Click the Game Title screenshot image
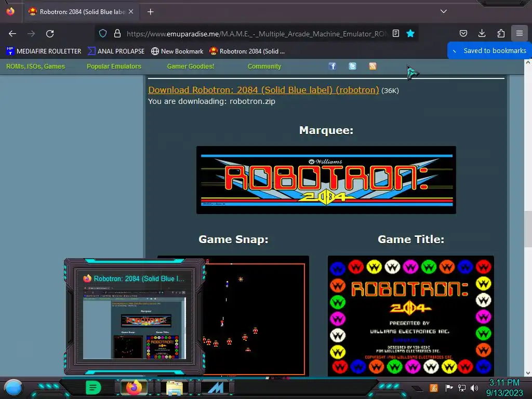This screenshot has width=532, height=399. click(x=410, y=315)
